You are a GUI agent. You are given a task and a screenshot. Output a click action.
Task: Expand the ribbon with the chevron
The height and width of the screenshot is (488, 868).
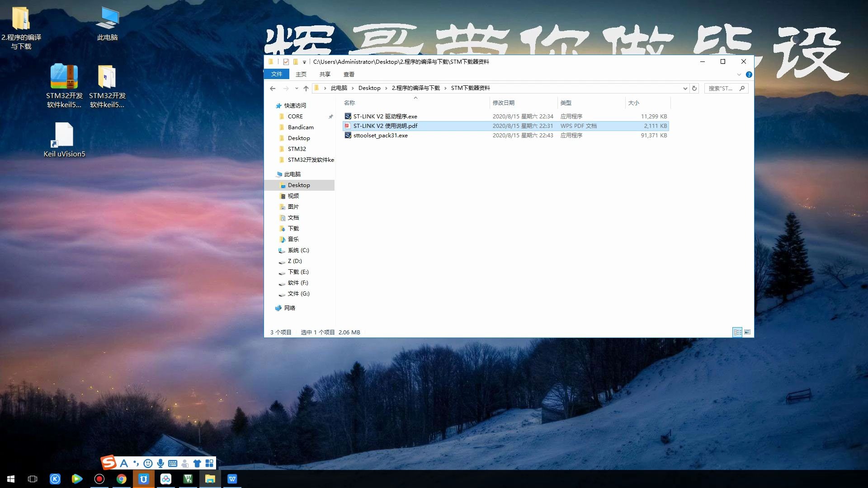point(739,75)
